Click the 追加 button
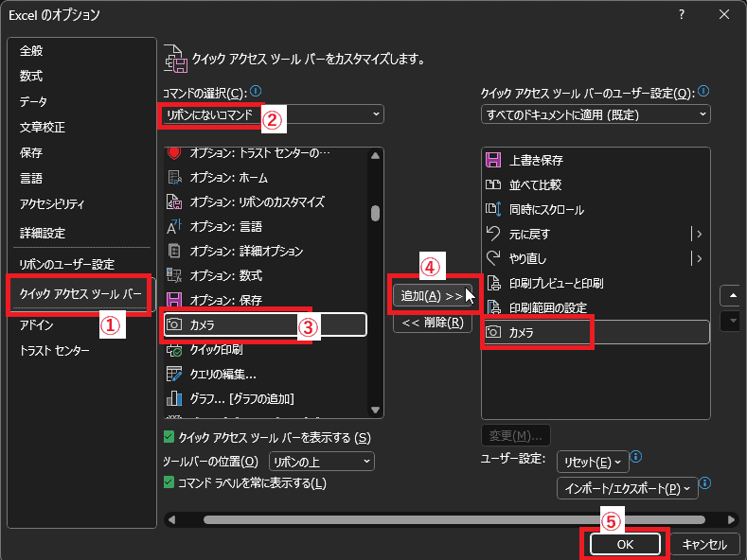Screen dimensions: 747x560 [432, 296]
